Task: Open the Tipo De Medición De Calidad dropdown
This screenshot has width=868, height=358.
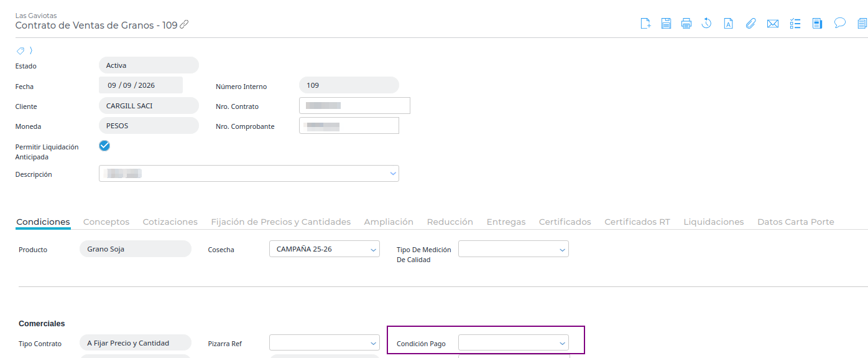Action: pyautogui.click(x=514, y=249)
